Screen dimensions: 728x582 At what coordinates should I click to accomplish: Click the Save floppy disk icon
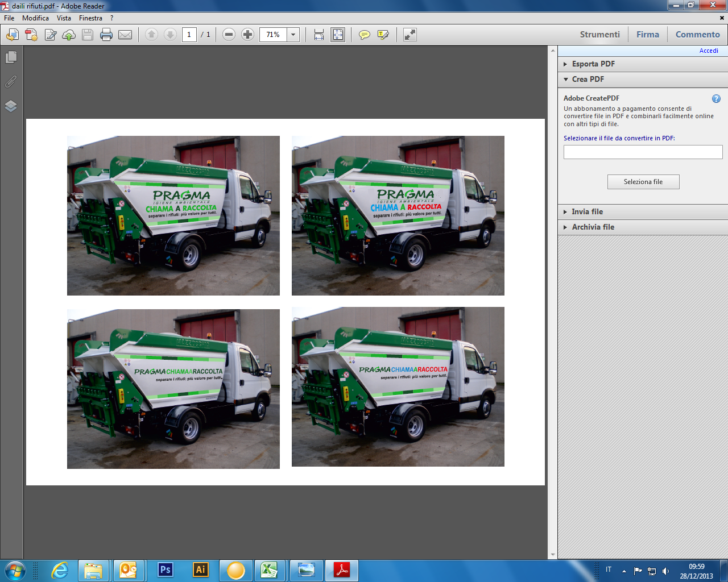pyautogui.click(x=88, y=35)
